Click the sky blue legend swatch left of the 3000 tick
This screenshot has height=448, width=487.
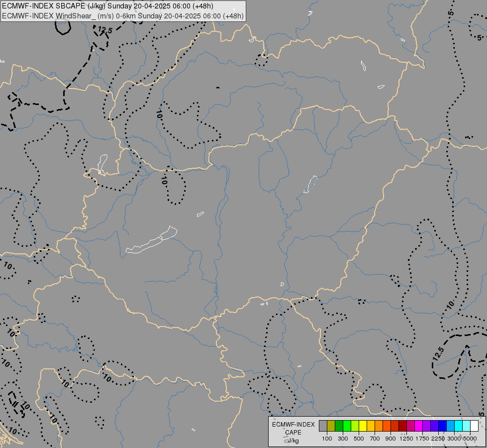[x=451, y=426]
